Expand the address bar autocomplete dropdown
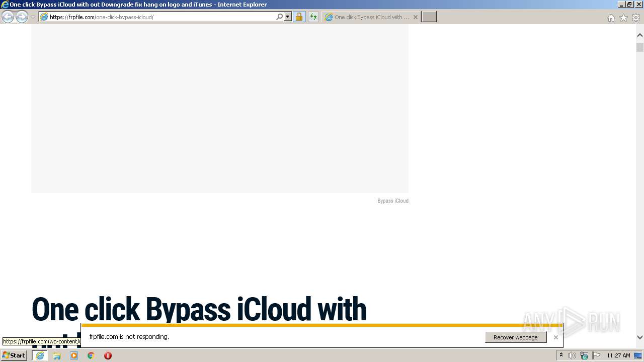This screenshot has height=362, width=644. [288, 17]
